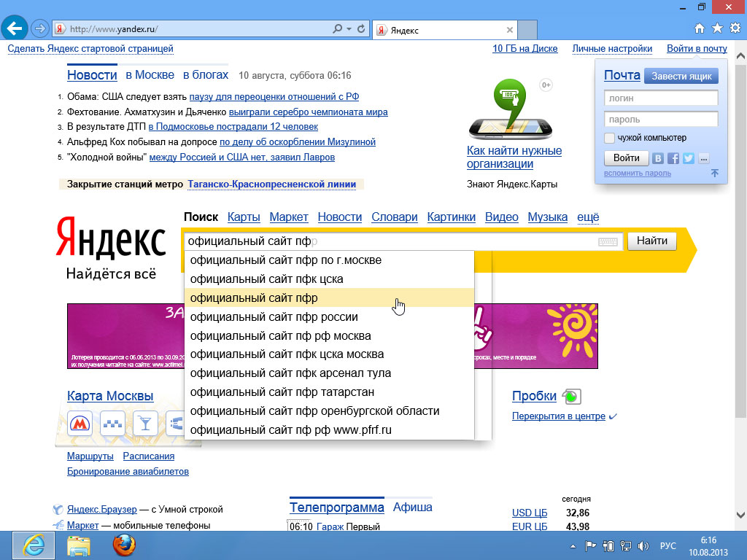Open Музыка service tab
Viewport: 747px width, 560px height.
(x=548, y=217)
